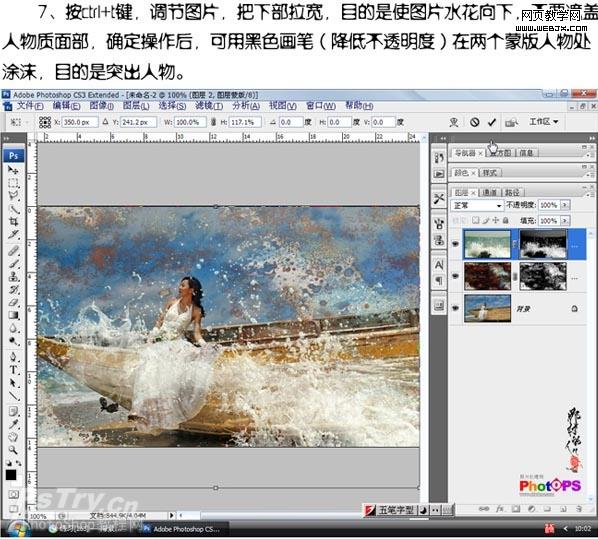The width and height of the screenshot is (598, 539).
Task: Hide the top wave layer eye
Action: pyautogui.click(x=455, y=244)
